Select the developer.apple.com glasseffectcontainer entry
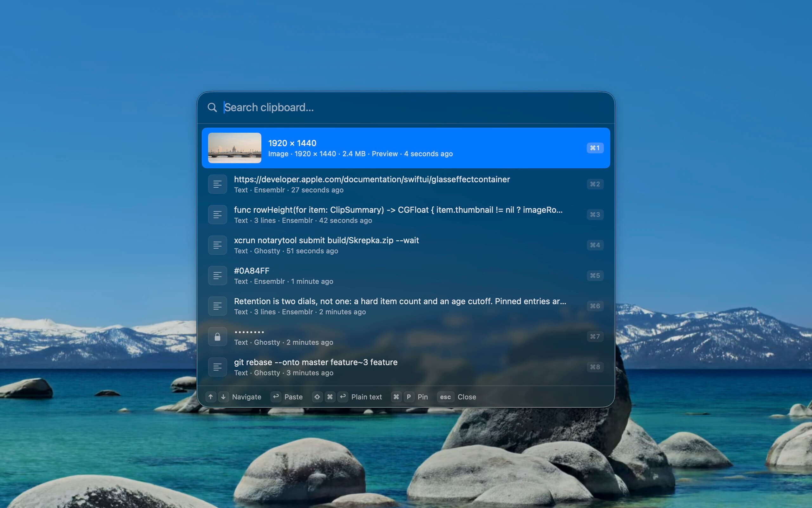This screenshot has width=812, height=508. pyautogui.click(x=406, y=184)
